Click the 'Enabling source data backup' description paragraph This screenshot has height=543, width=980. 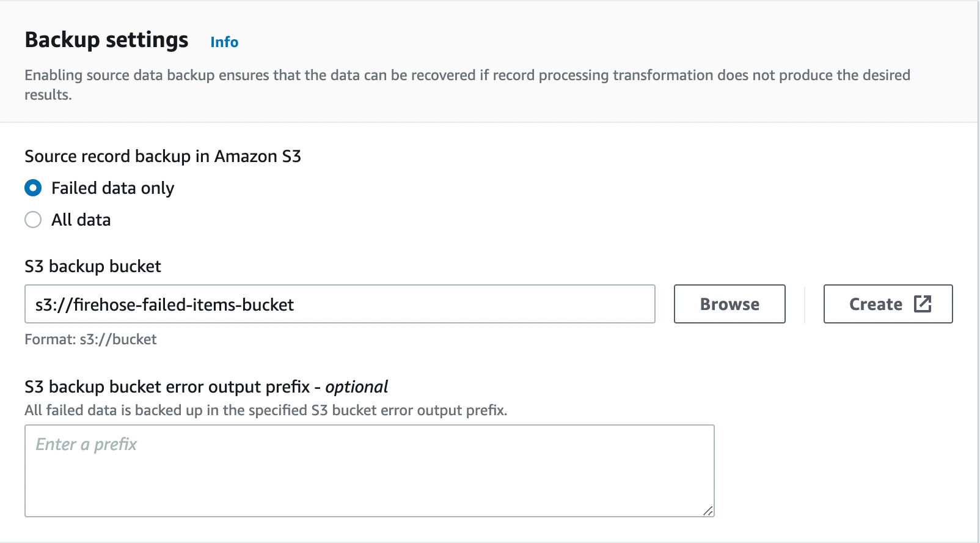[x=467, y=76]
